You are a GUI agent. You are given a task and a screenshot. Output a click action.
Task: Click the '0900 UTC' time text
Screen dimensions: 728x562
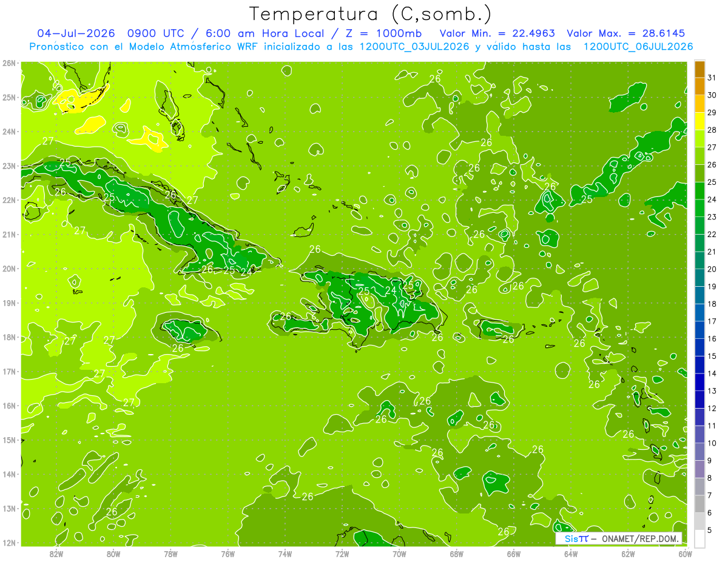[x=157, y=33]
